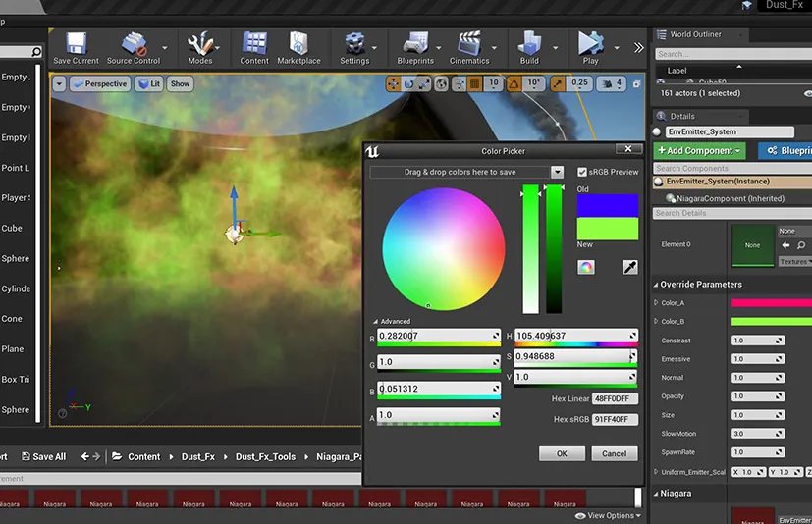Cancel the Color Picker dialog

click(x=615, y=453)
